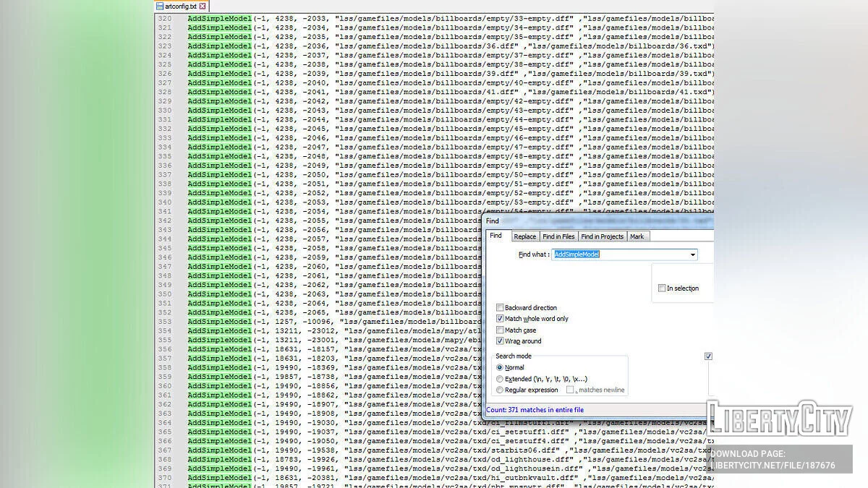This screenshot has width=868, height=488.
Task: Open the Find in Files tab
Action: pyautogui.click(x=558, y=236)
